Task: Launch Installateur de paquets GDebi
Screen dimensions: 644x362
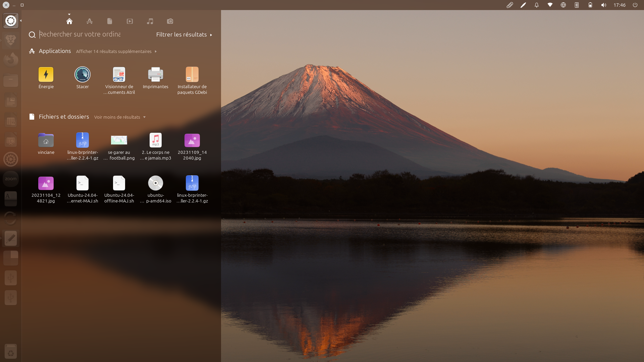Action: tap(192, 75)
